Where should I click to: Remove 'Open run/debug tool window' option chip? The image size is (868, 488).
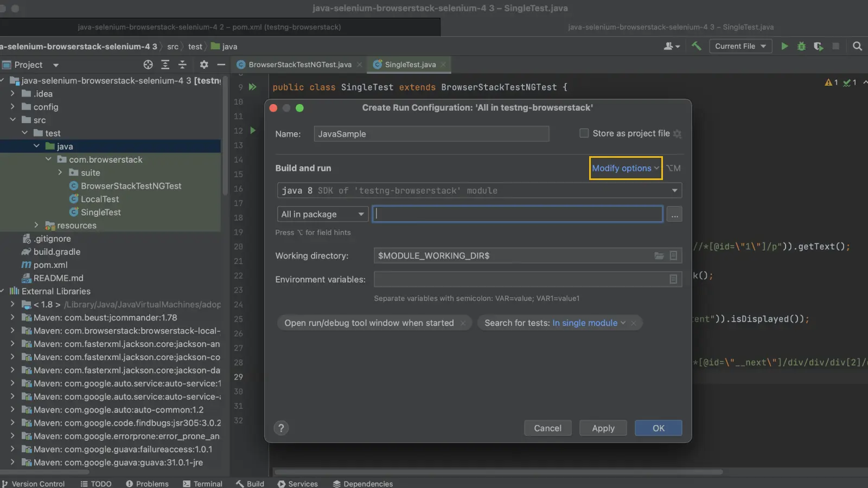click(463, 323)
